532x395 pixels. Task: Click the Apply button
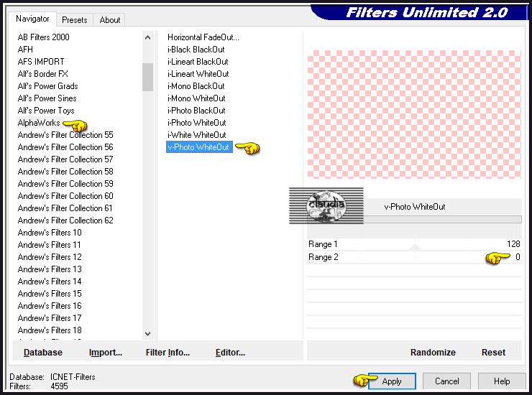pyautogui.click(x=392, y=381)
